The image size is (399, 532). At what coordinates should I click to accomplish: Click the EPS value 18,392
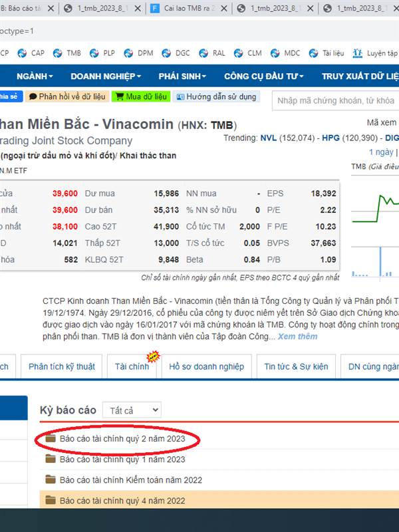point(323,194)
